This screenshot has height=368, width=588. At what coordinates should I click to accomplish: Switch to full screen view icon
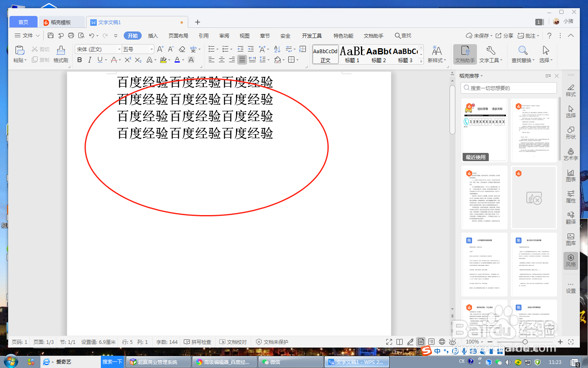[389, 342]
